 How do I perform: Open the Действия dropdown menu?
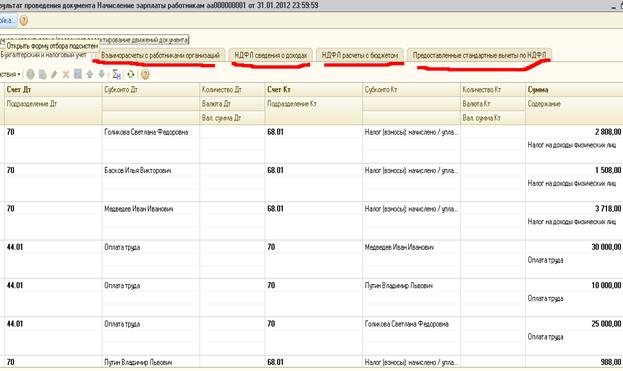(x=10, y=74)
